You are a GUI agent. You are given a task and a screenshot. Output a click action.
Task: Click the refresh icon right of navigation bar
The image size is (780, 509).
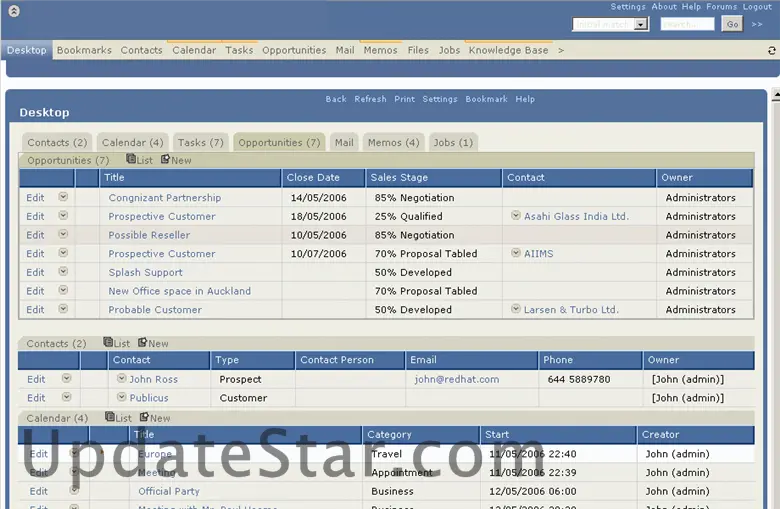point(771,50)
